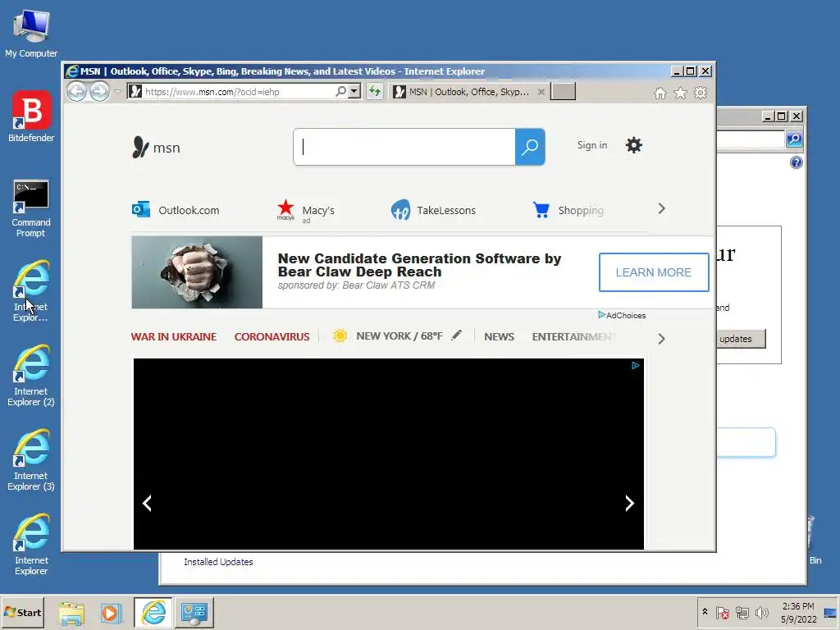Click the address bar search magnifier icon
Image resolution: width=840 pixels, height=630 pixels.
coord(340,92)
